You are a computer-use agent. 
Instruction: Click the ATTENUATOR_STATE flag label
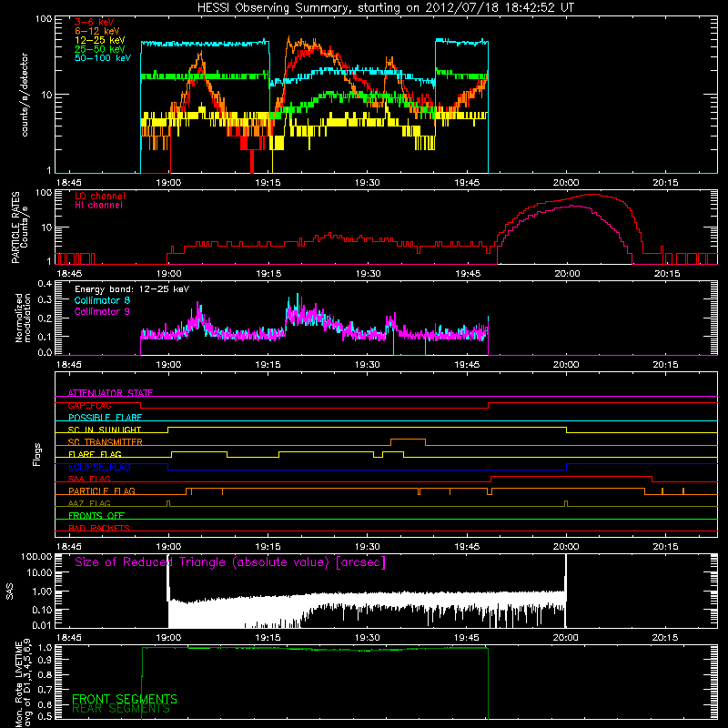pyautogui.click(x=110, y=393)
